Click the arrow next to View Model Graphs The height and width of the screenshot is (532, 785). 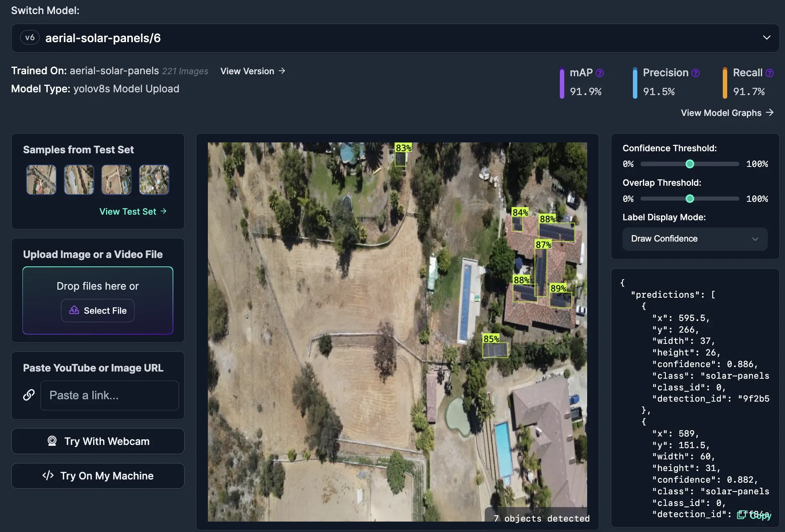(x=769, y=112)
